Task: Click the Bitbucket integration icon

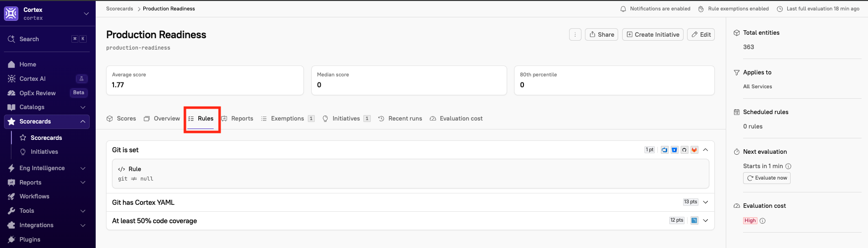Action: pos(675,150)
